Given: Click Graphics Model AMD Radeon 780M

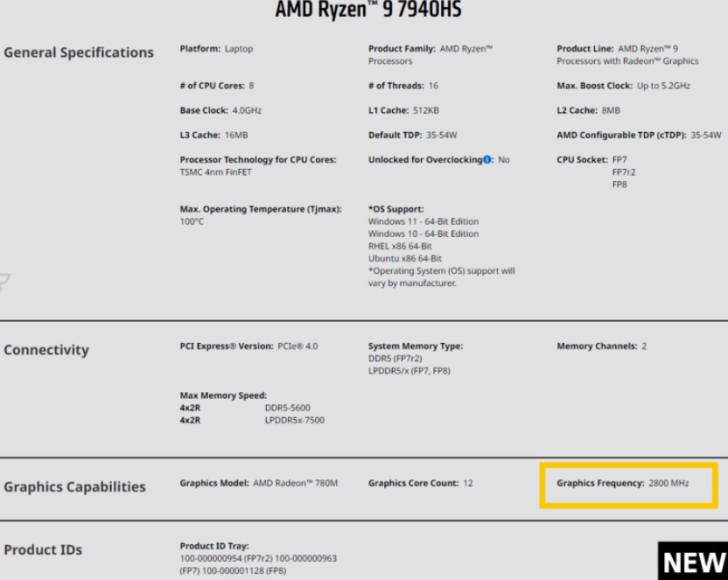Looking at the screenshot, I should (259, 483).
